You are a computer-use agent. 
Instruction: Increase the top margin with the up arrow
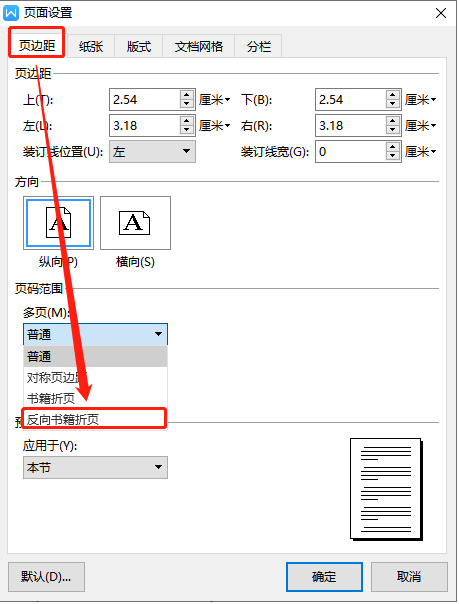pyautogui.click(x=187, y=95)
